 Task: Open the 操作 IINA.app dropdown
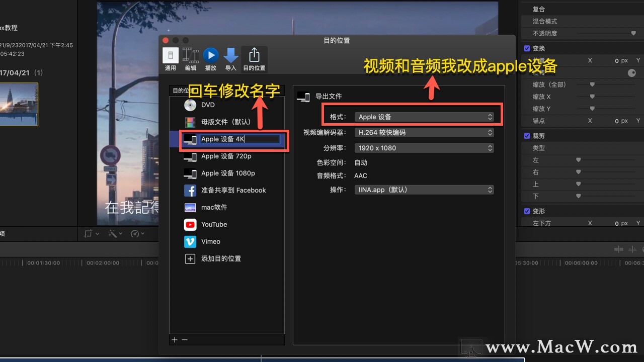coord(424,190)
